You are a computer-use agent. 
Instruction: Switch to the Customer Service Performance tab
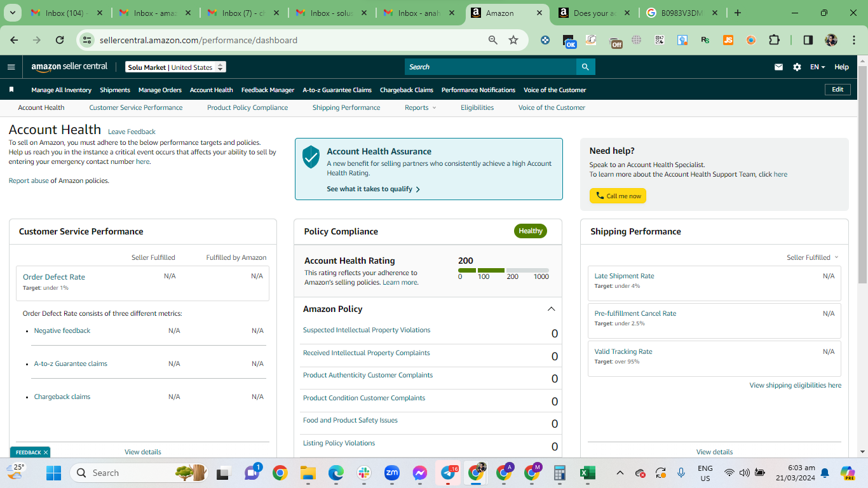(x=136, y=107)
